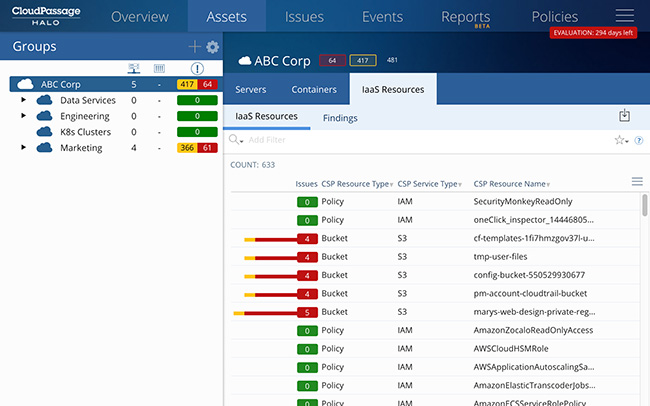Sort by CSP Resource Name column
Screen dimensions: 650x406
point(512,184)
